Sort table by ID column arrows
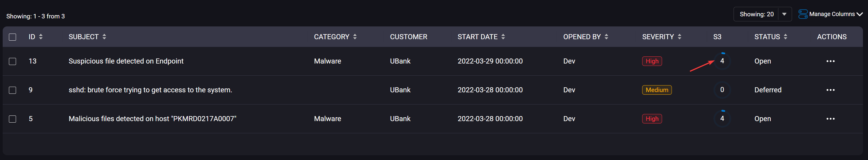Image resolution: width=868 pixels, height=160 pixels. (41, 37)
